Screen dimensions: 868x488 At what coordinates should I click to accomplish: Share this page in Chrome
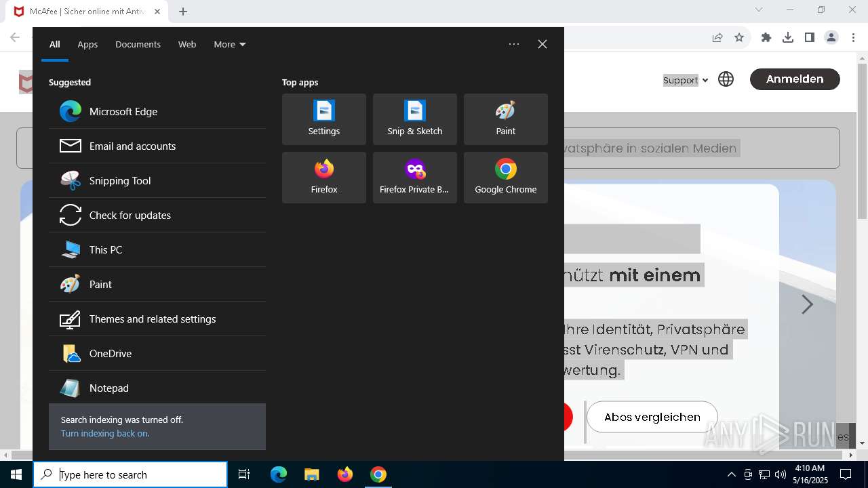717,37
